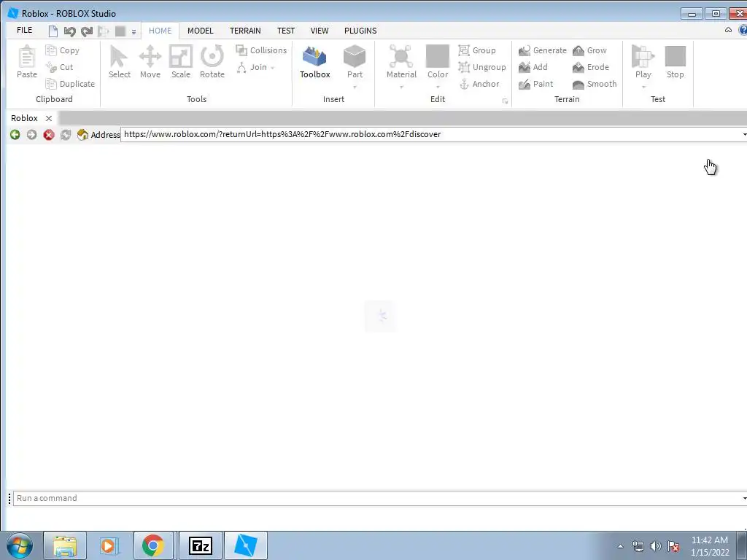
Task: Click the Add terrain tool
Action: pos(533,67)
